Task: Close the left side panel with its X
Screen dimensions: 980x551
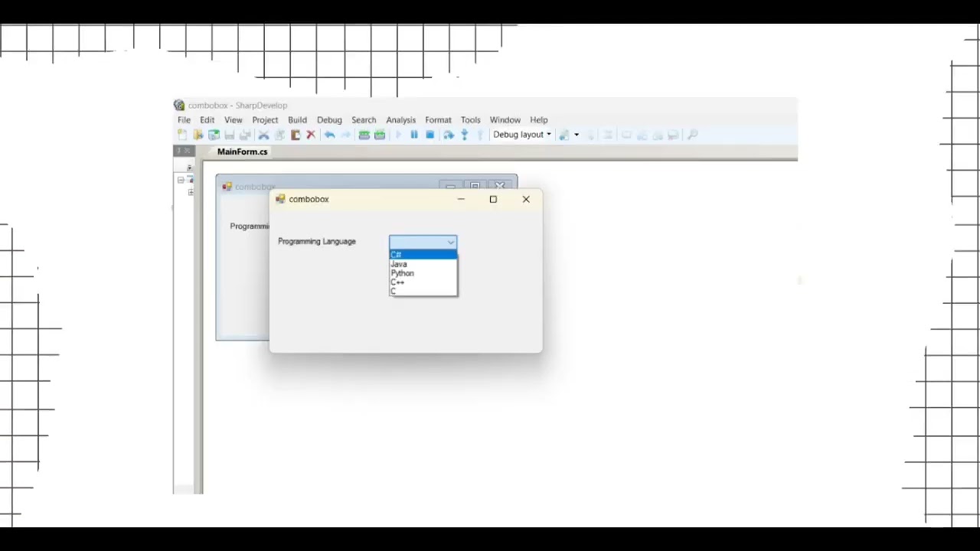Action: [x=186, y=151]
